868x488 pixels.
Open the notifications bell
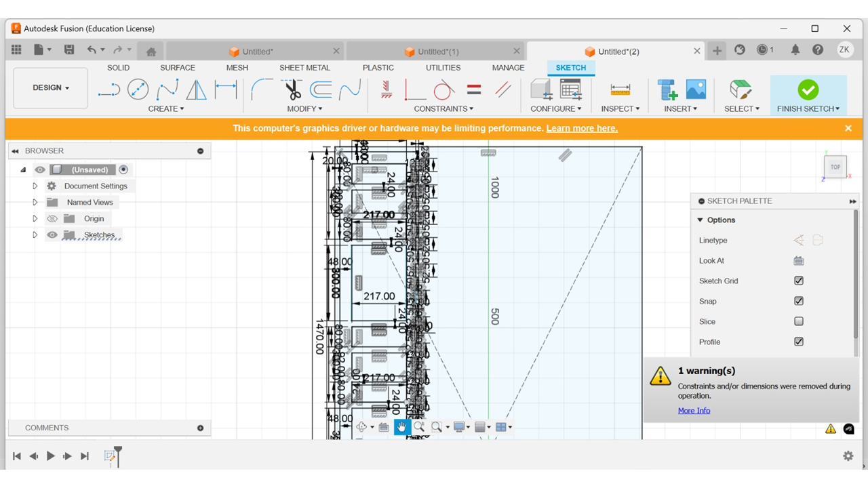click(x=795, y=50)
